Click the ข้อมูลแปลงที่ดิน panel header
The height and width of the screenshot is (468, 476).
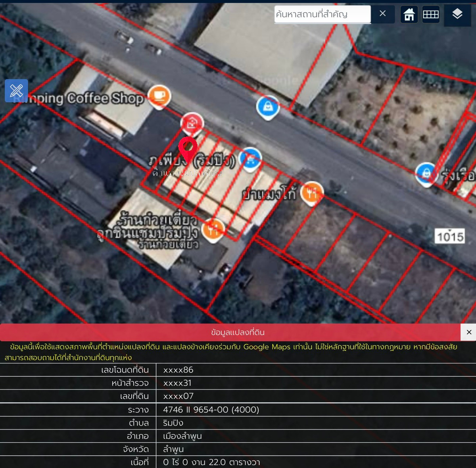pyautogui.click(x=237, y=332)
